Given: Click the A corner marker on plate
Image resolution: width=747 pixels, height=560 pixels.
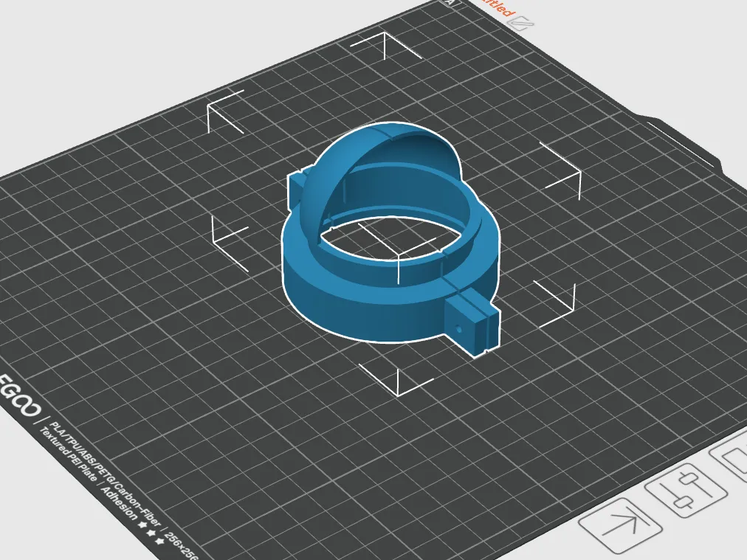Looking at the screenshot, I should [x=450, y=2].
